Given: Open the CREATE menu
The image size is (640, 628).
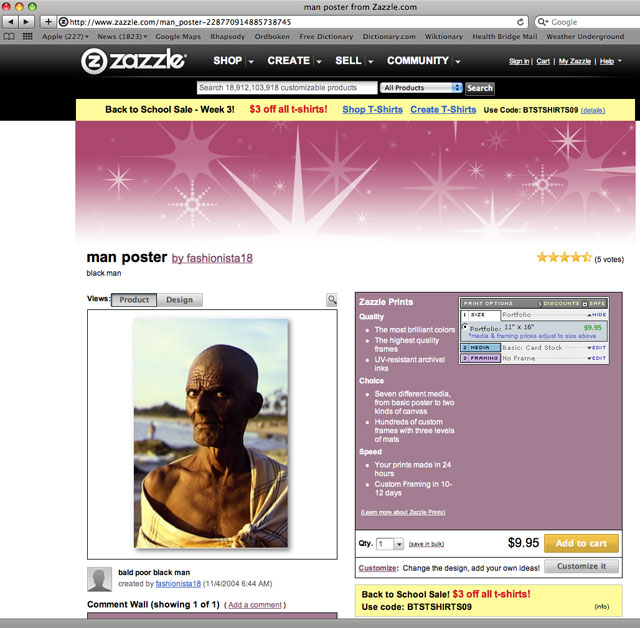Looking at the screenshot, I should [x=289, y=61].
